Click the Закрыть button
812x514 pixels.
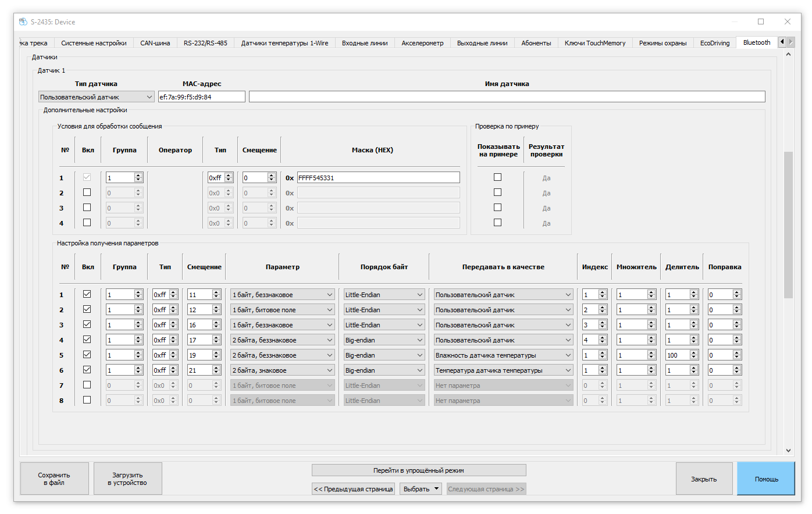pyautogui.click(x=704, y=479)
